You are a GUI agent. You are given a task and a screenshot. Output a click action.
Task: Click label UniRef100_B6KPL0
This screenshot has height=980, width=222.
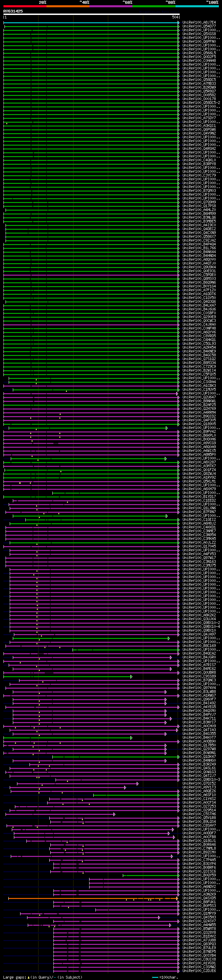tap(199, 436)
